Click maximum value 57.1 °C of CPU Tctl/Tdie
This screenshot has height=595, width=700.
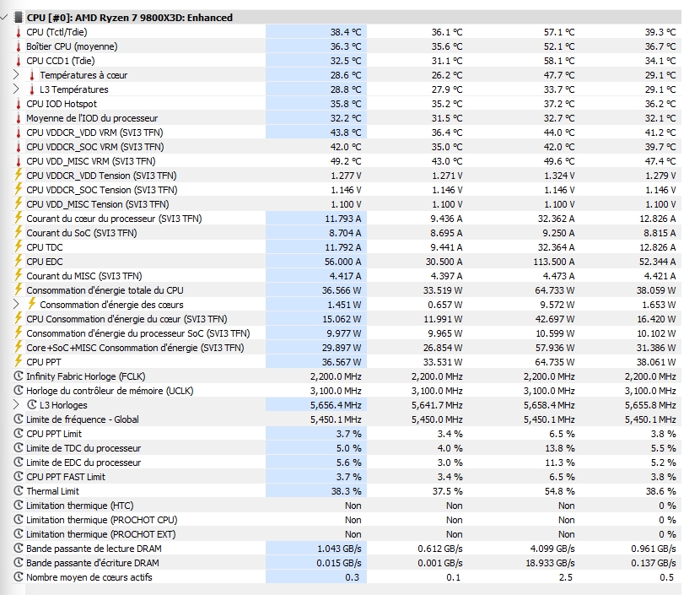tap(559, 32)
